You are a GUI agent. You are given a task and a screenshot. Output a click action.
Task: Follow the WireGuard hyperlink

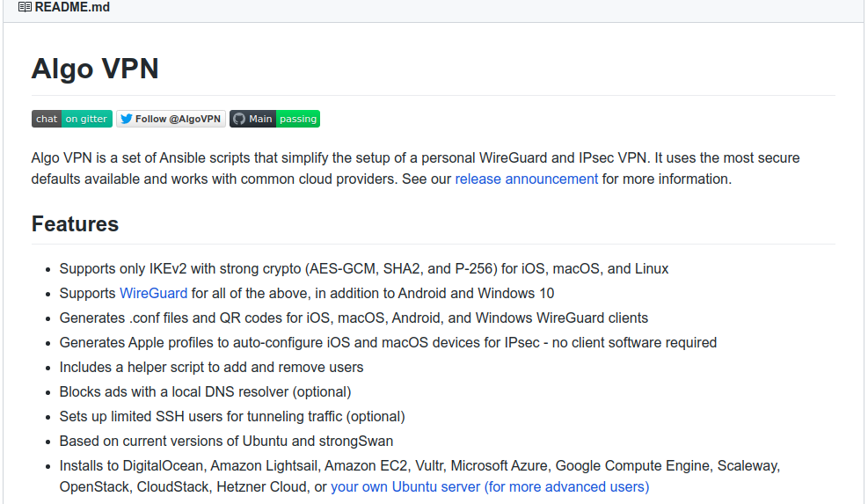point(153,293)
